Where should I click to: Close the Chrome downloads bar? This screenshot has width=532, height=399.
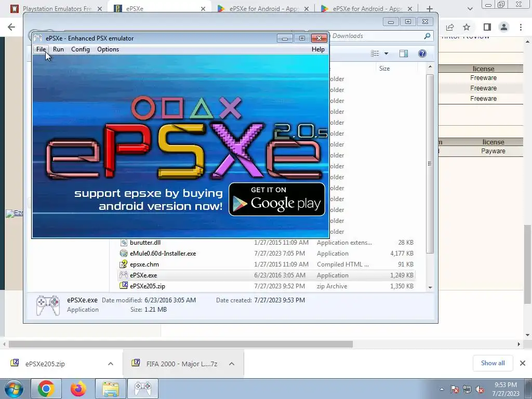(523, 363)
